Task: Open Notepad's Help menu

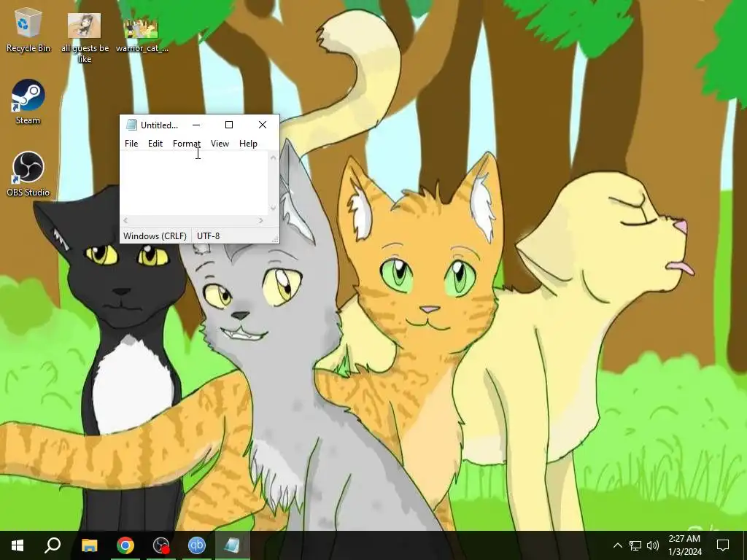Action: click(248, 144)
